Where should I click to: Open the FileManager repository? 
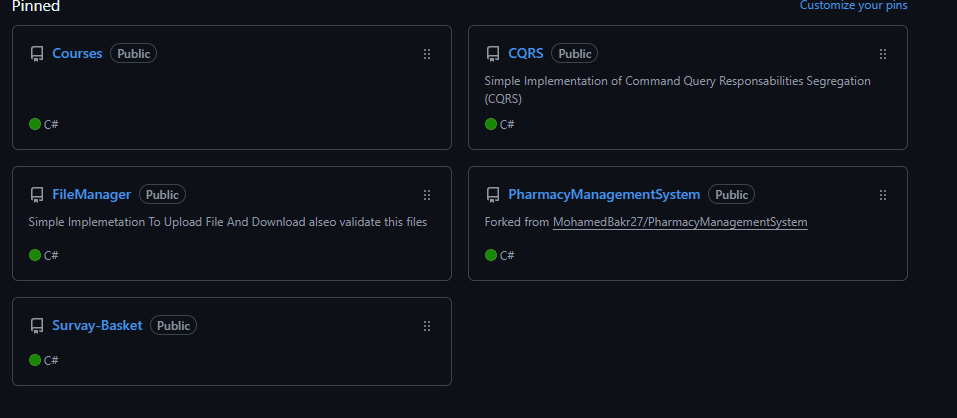92,194
